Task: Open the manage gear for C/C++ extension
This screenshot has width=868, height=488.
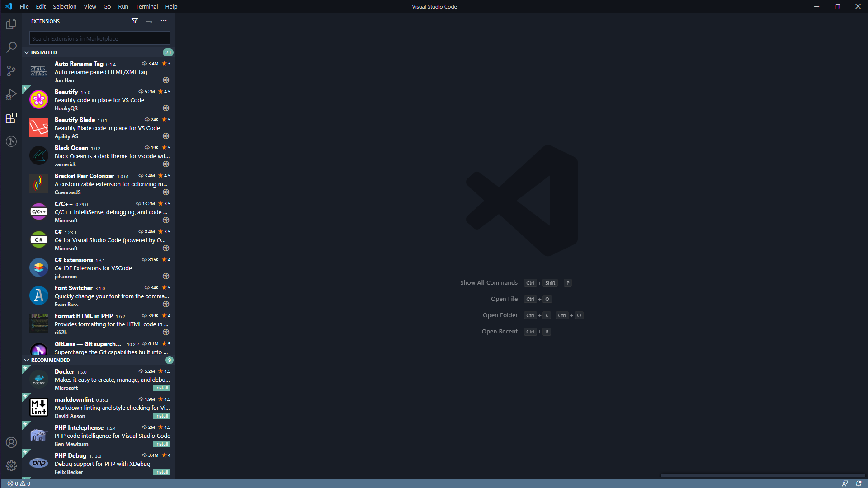Action: pyautogui.click(x=166, y=220)
